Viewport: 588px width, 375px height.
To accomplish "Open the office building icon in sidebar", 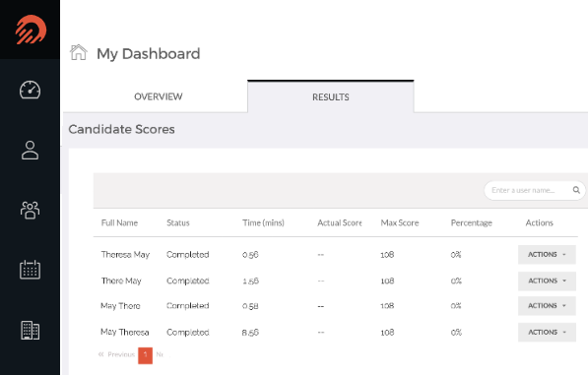I will [30, 330].
